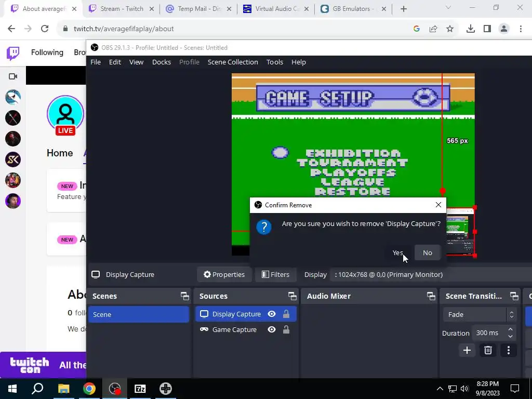
Task: Pop out the Audio Mixer dock
Action: point(431,296)
